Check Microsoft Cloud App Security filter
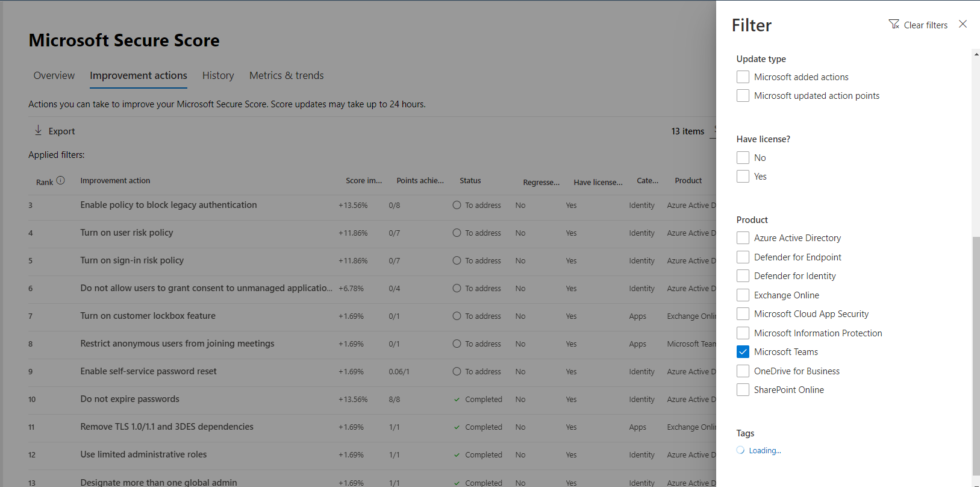 click(x=743, y=314)
